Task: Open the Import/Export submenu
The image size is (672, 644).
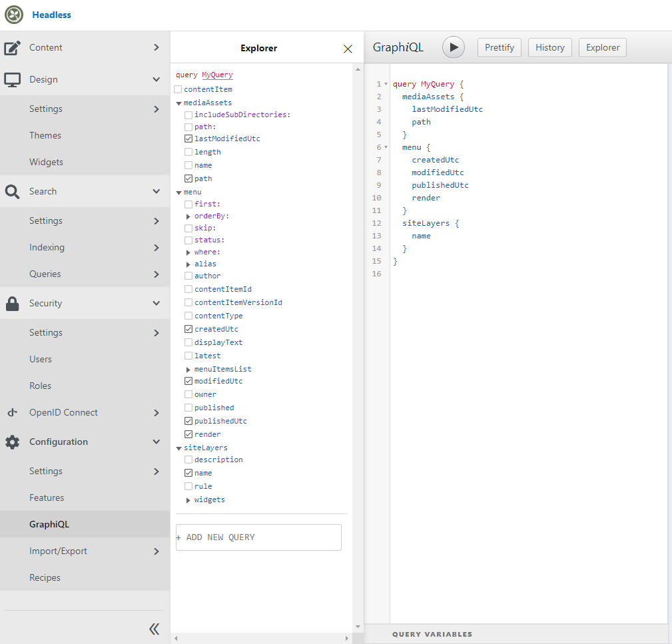Action: pyautogui.click(x=85, y=551)
